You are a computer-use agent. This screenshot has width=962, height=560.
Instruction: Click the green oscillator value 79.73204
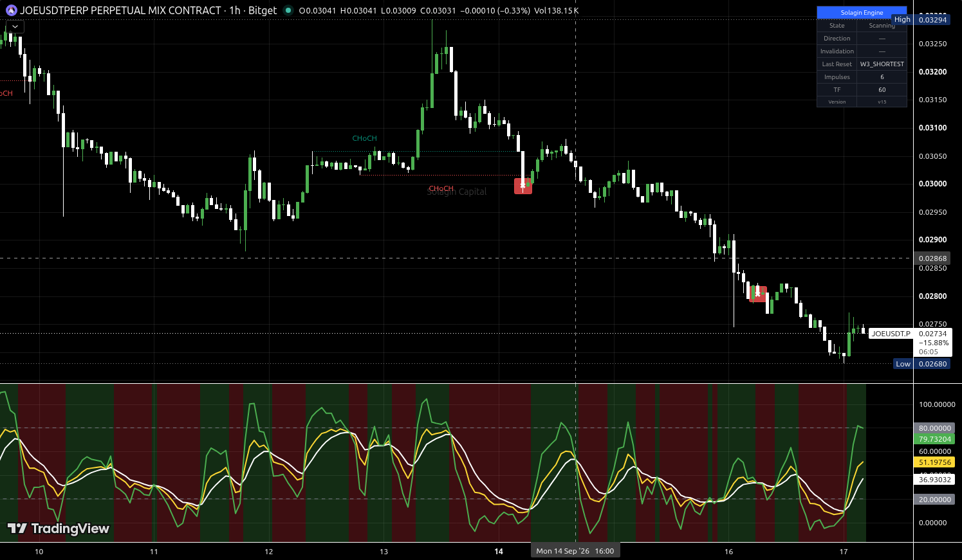(934, 439)
